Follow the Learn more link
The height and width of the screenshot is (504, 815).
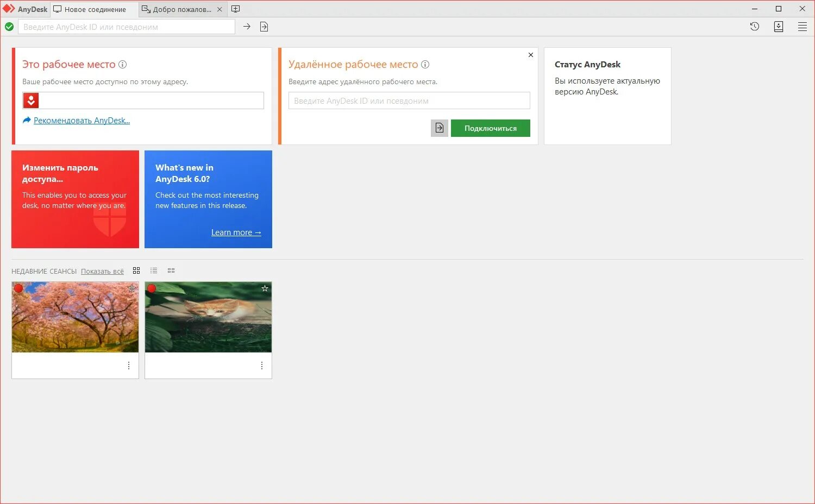pos(236,232)
